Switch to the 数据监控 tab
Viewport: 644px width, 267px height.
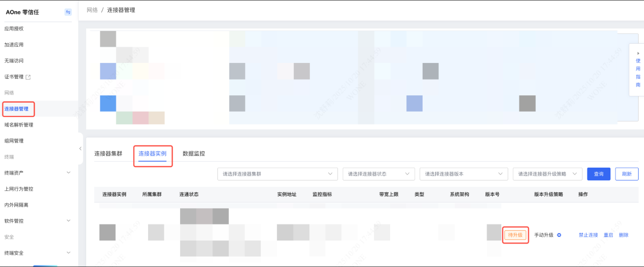194,153
